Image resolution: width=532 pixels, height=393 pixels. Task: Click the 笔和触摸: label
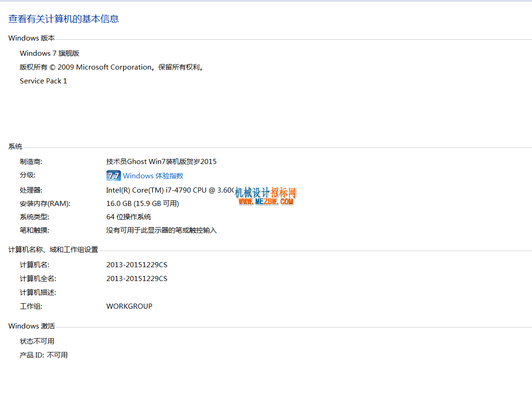point(34,230)
